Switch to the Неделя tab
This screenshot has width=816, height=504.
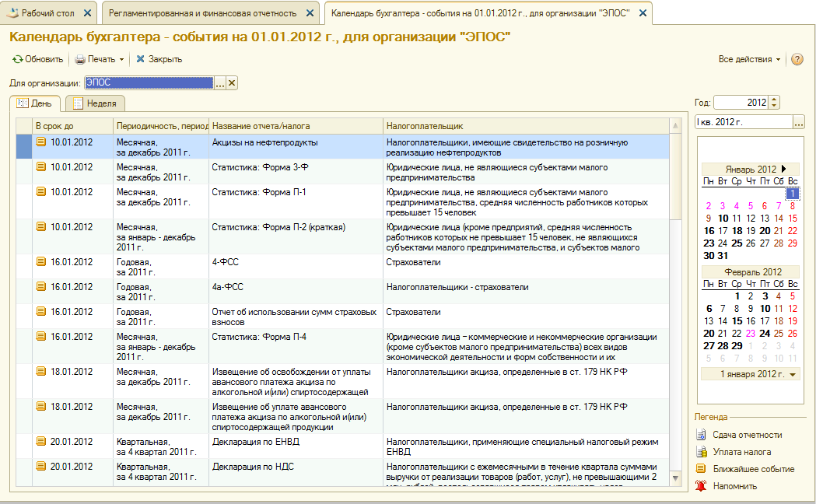click(95, 103)
